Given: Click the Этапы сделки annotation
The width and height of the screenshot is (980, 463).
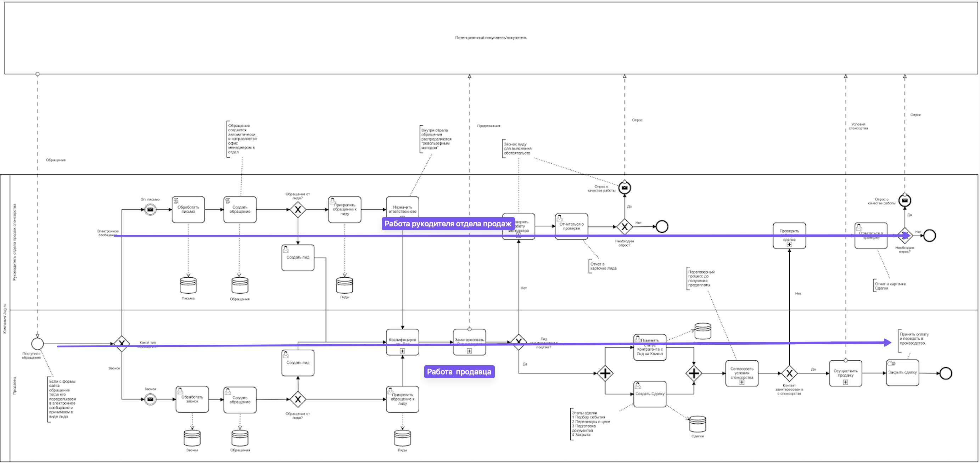Looking at the screenshot, I should pos(590,424).
